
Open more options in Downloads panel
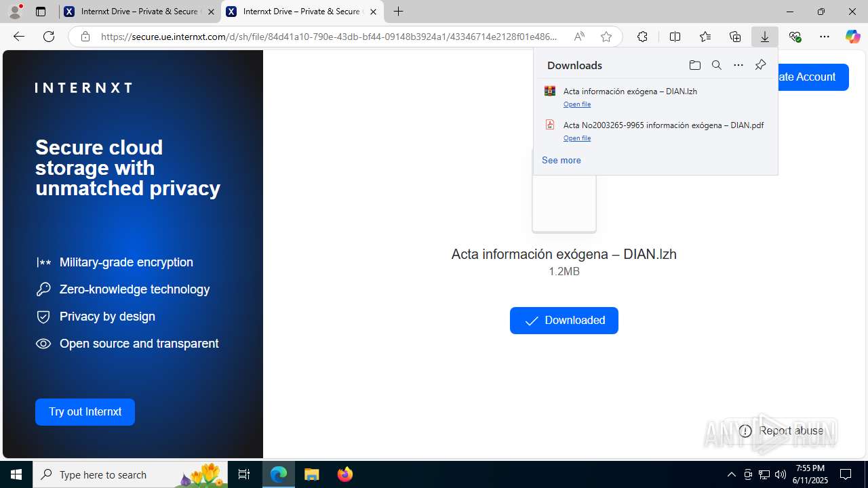[738, 65]
